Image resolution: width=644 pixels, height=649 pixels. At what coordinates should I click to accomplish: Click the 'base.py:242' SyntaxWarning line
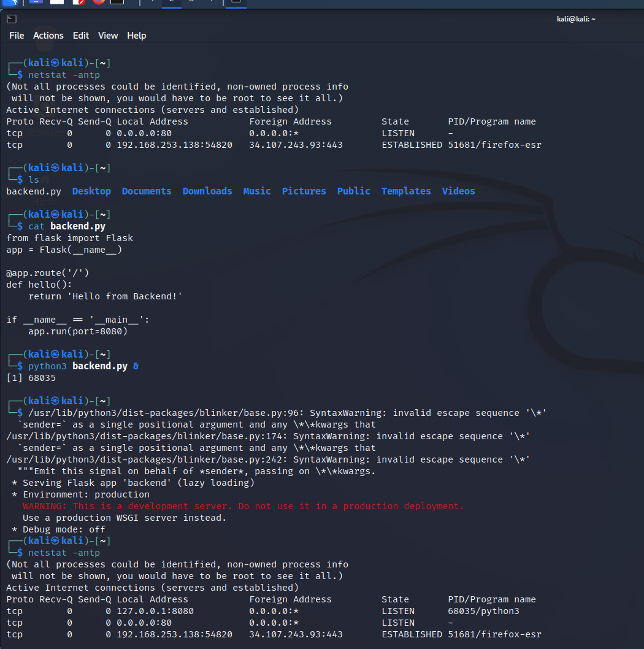tap(268, 459)
